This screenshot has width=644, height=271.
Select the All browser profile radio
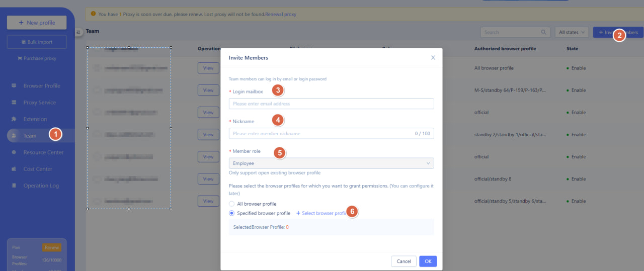(231, 204)
